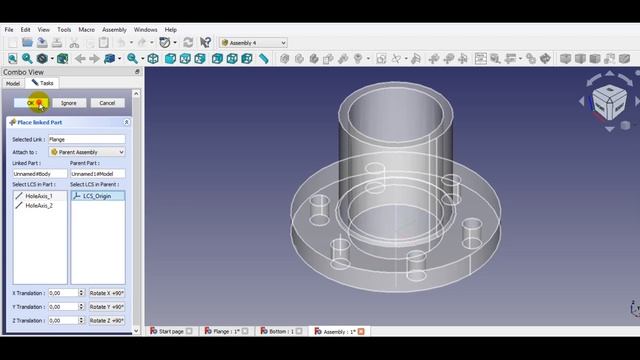Open a file with the folder icon
The image size is (640, 360).
27,42
